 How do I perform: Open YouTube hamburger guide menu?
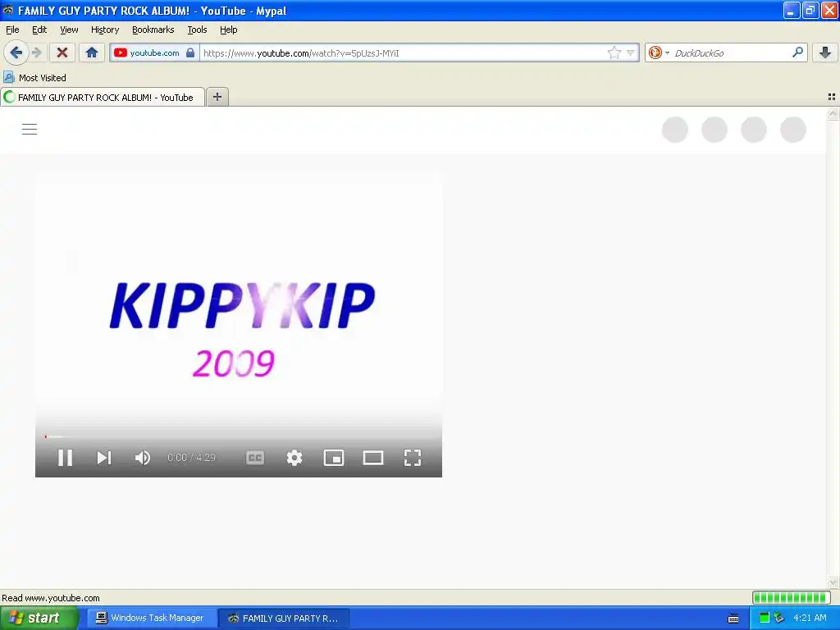[30, 129]
